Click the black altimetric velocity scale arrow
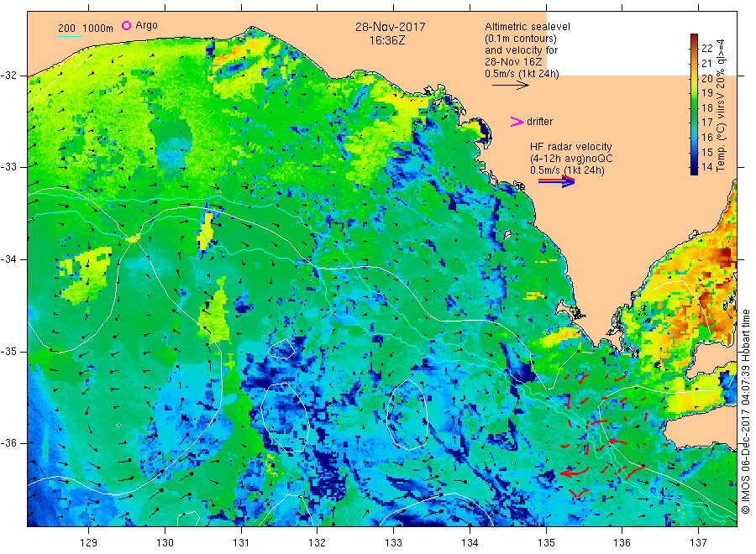This screenshot has height=554, width=756. point(511,86)
